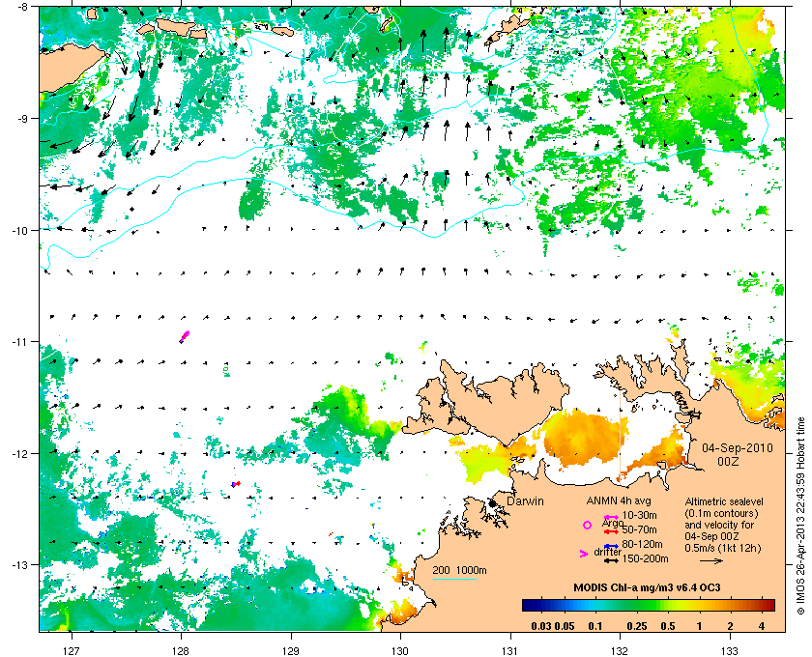The width and height of the screenshot is (812, 657).
Task: Click the large peach island at the map's top-left
Action: (x=70, y=68)
